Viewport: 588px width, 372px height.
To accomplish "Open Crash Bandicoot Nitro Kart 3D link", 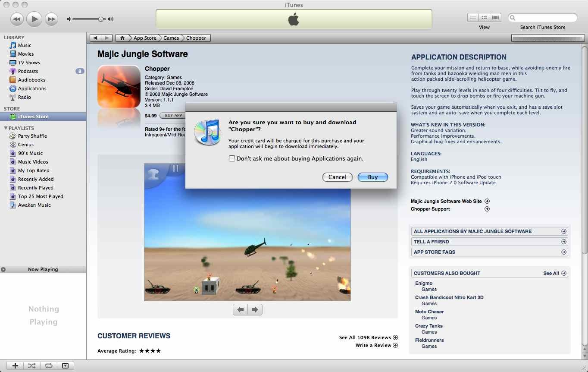I will pos(449,297).
